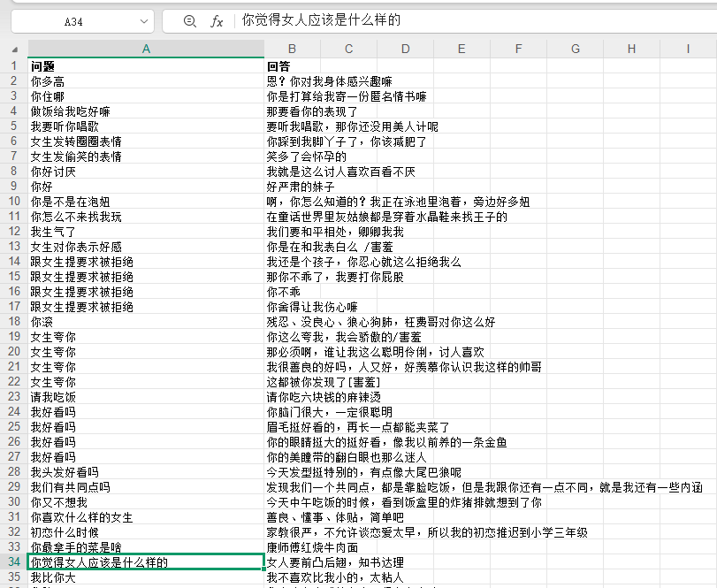This screenshot has height=588, width=717.
Task: Click the formula bar text input
Action: point(469,21)
